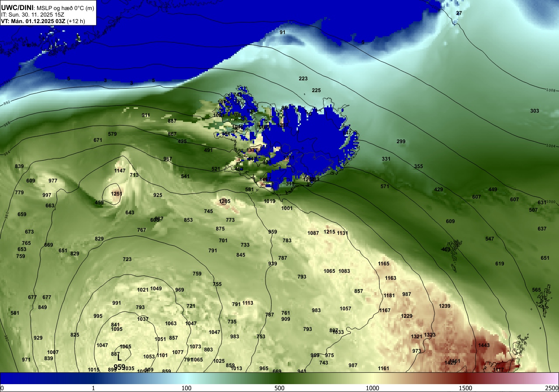Click the 1101 height value
559x392 pixels.
[162, 355]
